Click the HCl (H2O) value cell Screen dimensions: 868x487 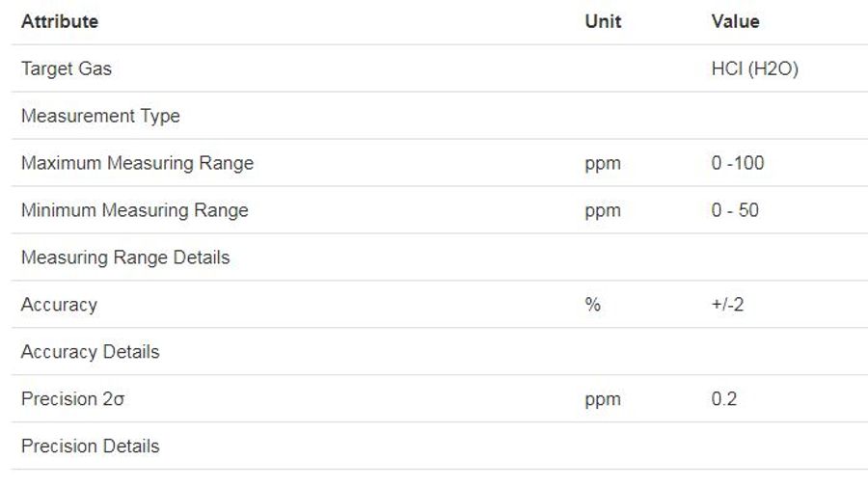click(754, 68)
